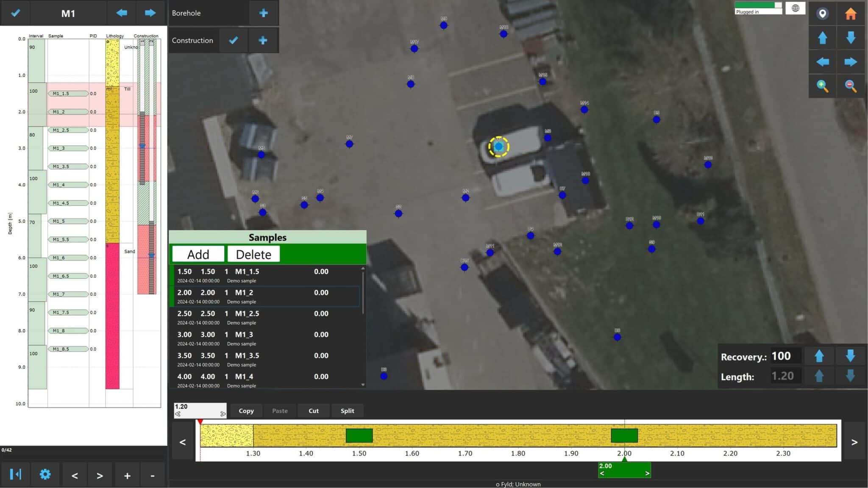The width and height of the screenshot is (868, 488).
Task: Click the jump-to-start icon in bottom toolbar
Action: tap(16, 474)
